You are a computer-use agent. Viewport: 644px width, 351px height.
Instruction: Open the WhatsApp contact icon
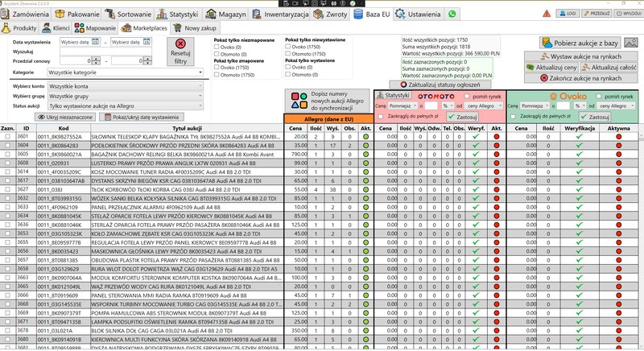pyautogui.click(x=452, y=14)
